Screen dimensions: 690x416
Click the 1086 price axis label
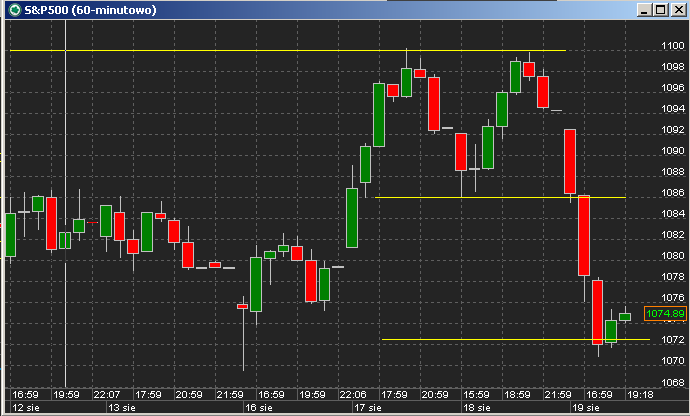pos(673,193)
